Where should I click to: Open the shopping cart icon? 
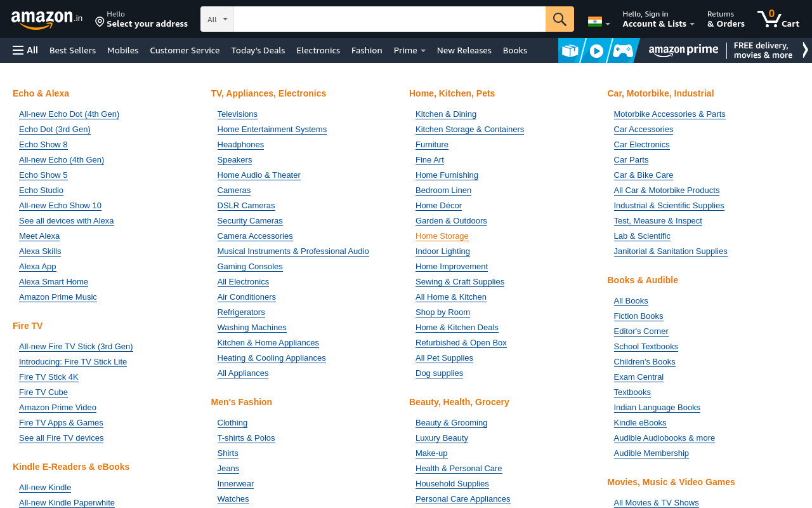click(x=769, y=18)
